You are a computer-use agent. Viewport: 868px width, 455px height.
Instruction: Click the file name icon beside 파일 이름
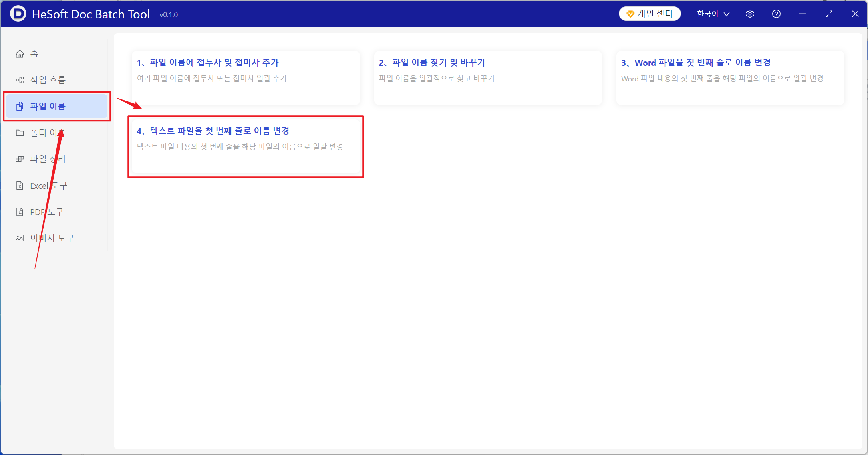(x=20, y=107)
